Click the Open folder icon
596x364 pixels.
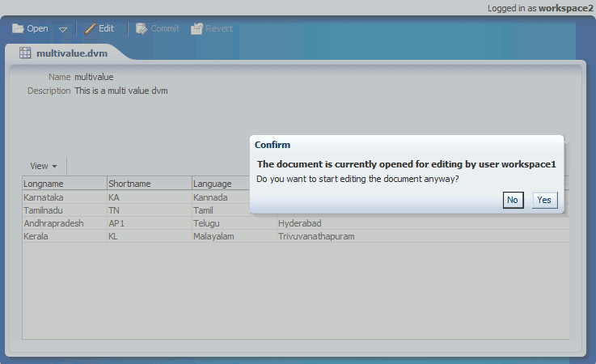18,28
